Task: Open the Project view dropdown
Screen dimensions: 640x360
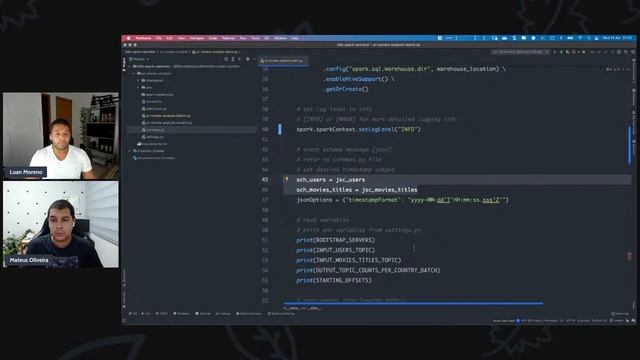Action: [139, 59]
